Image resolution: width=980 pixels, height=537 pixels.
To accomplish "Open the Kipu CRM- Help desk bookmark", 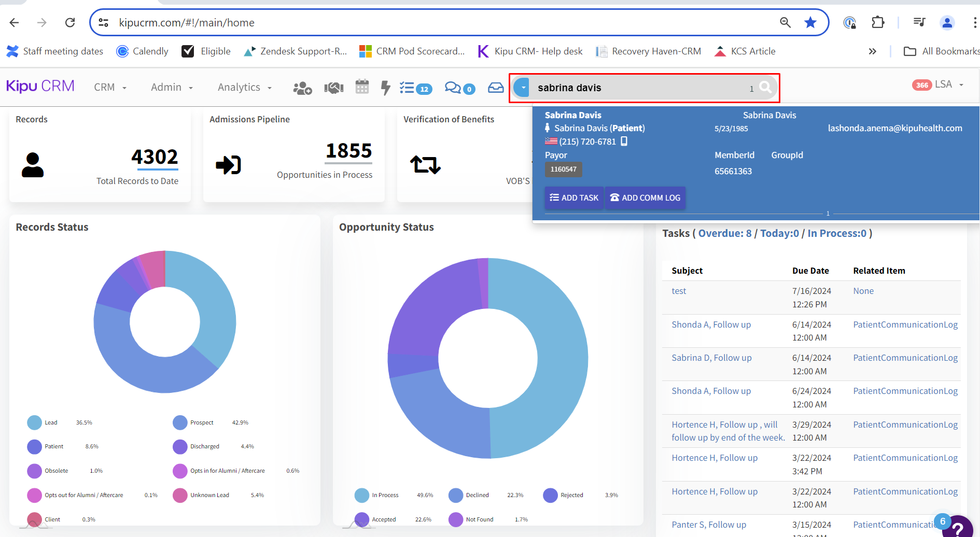I will pyautogui.click(x=531, y=51).
